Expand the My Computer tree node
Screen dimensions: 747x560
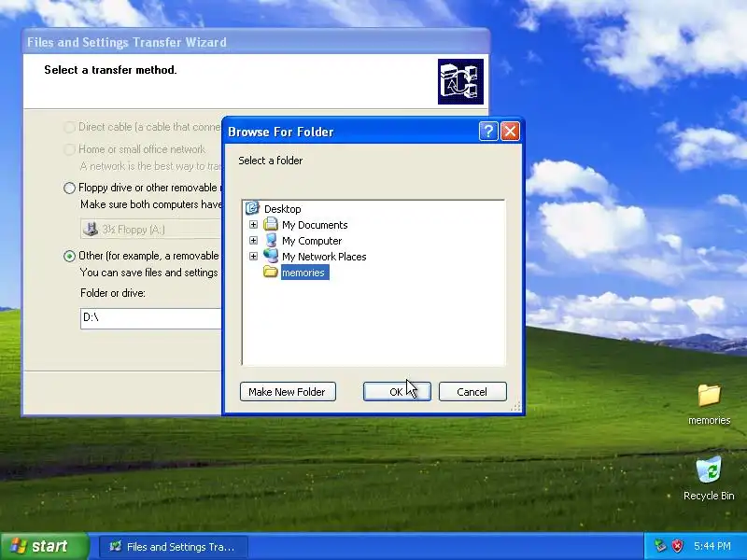point(253,240)
